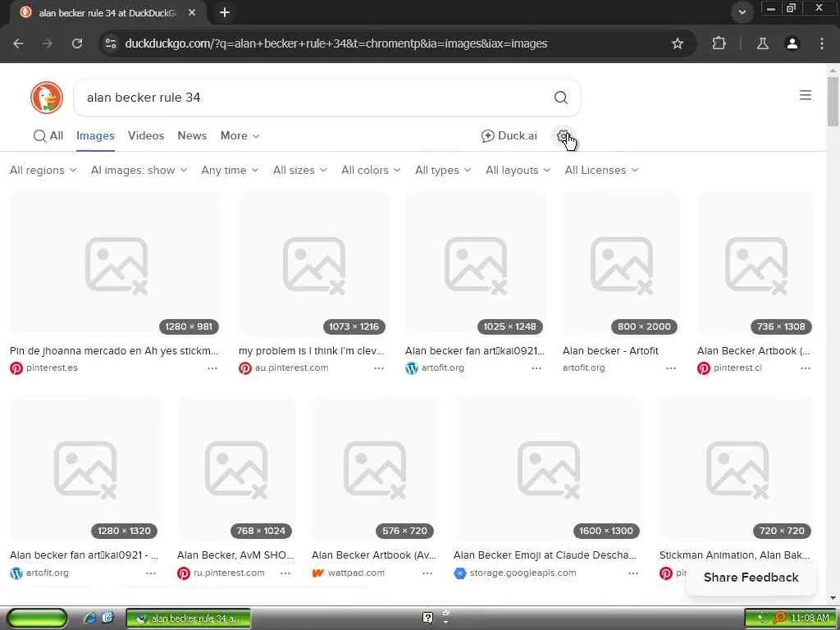The image size is (840, 630).
Task: Switch to the Videos tab
Action: point(146,136)
